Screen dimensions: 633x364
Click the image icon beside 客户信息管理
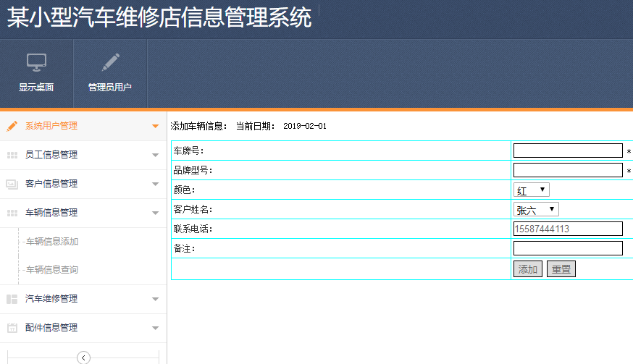coord(12,184)
